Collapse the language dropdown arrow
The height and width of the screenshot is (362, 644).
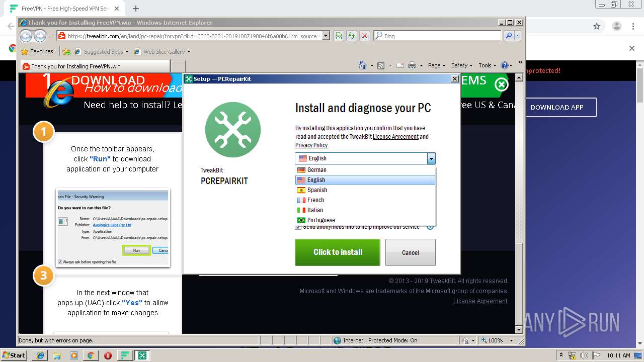point(431,158)
